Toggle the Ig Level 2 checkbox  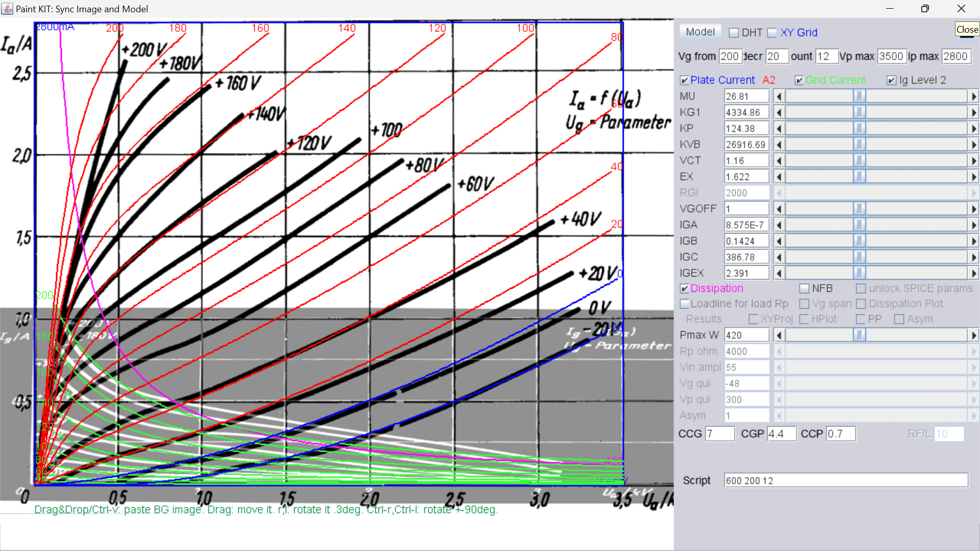[x=892, y=81]
